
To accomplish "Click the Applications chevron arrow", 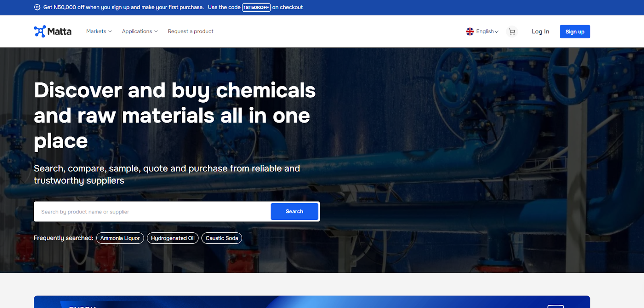I will pyautogui.click(x=156, y=31).
